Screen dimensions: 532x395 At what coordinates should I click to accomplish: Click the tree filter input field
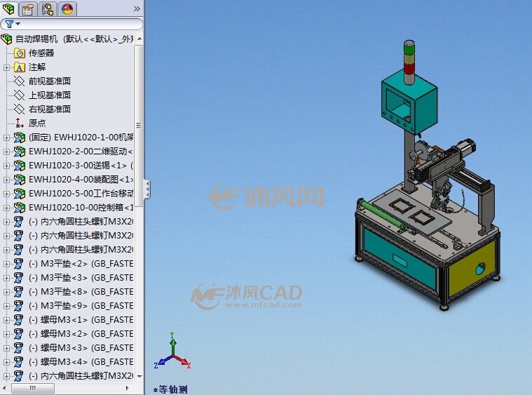(71, 24)
